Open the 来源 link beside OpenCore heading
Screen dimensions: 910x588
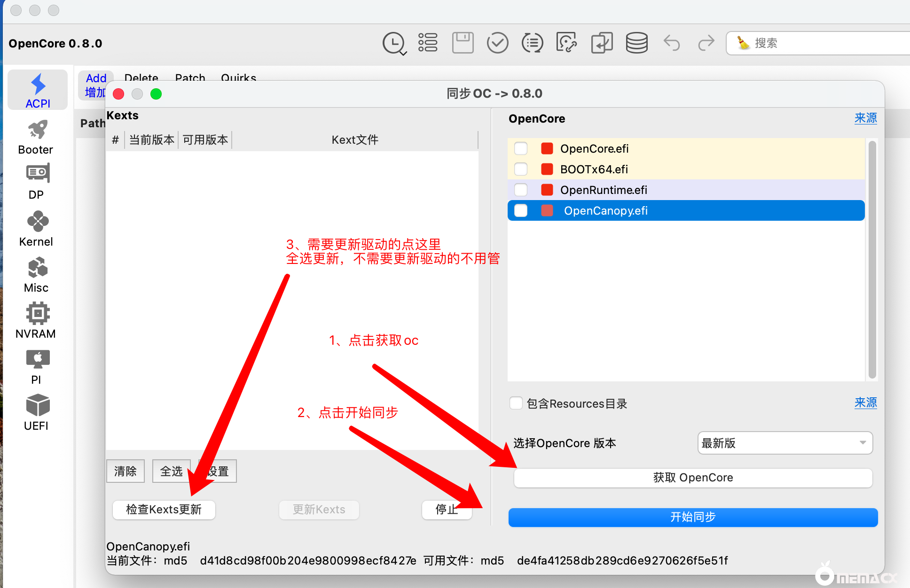click(x=865, y=118)
